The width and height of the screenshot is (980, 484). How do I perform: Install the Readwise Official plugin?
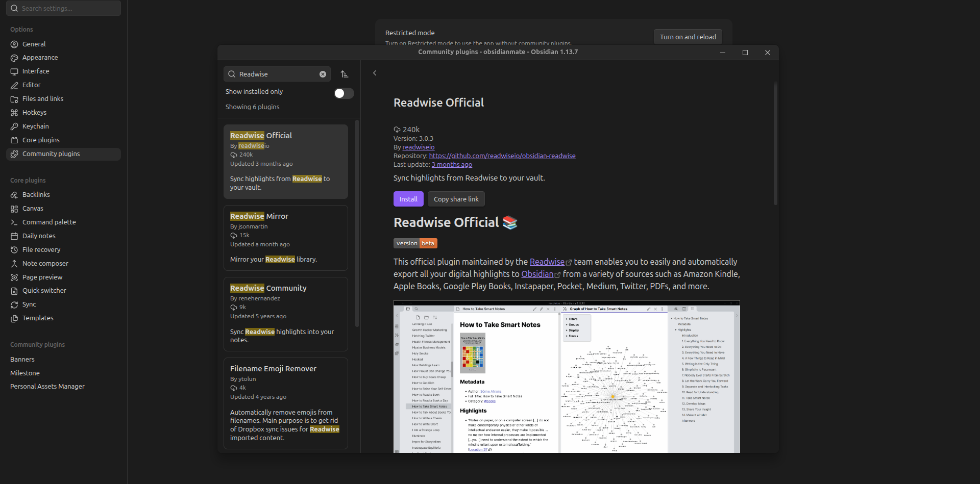point(408,199)
